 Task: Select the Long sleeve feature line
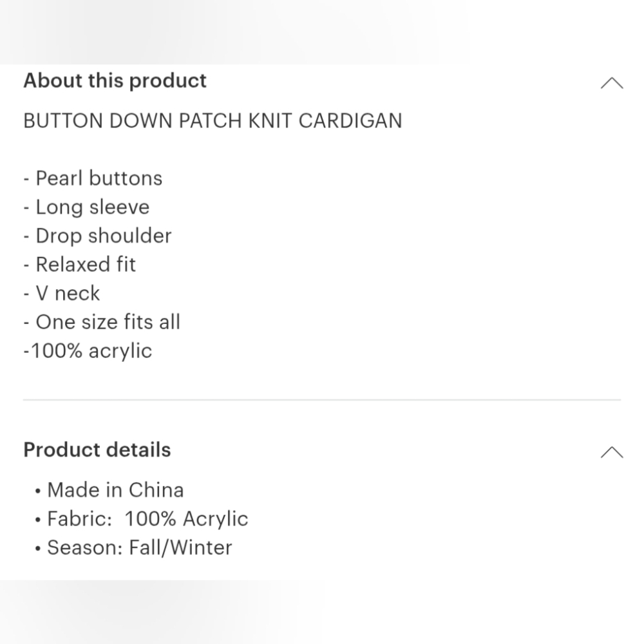point(86,207)
